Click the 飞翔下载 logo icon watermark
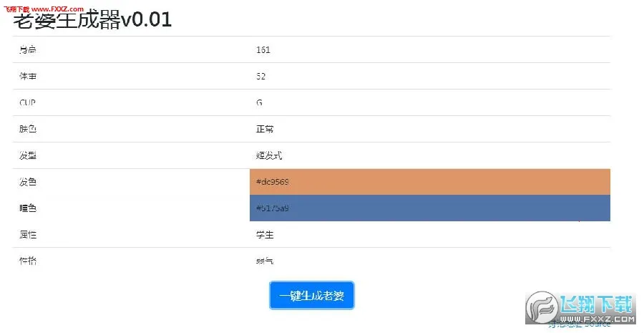This screenshot has width=644, height=333. tap(540, 307)
